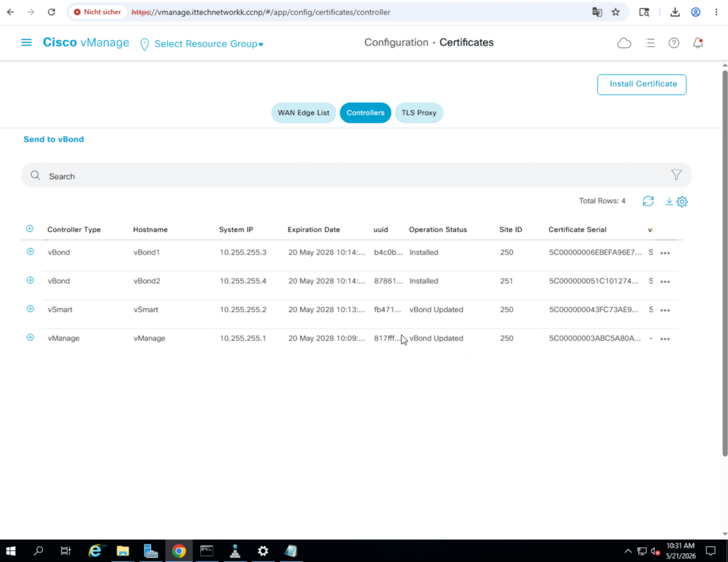Click the filter funnel icon in search bar
728x562 pixels.
coord(676,175)
